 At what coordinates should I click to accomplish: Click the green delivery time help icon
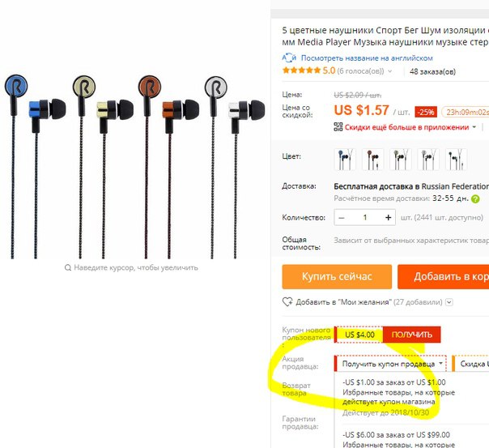(475, 198)
